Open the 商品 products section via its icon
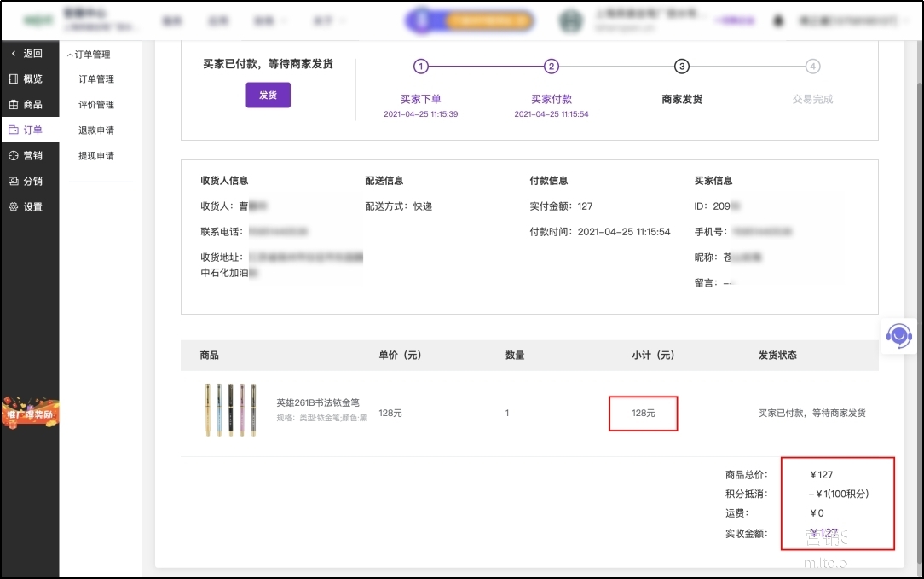The width and height of the screenshot is (924, 579). (12, 104)
